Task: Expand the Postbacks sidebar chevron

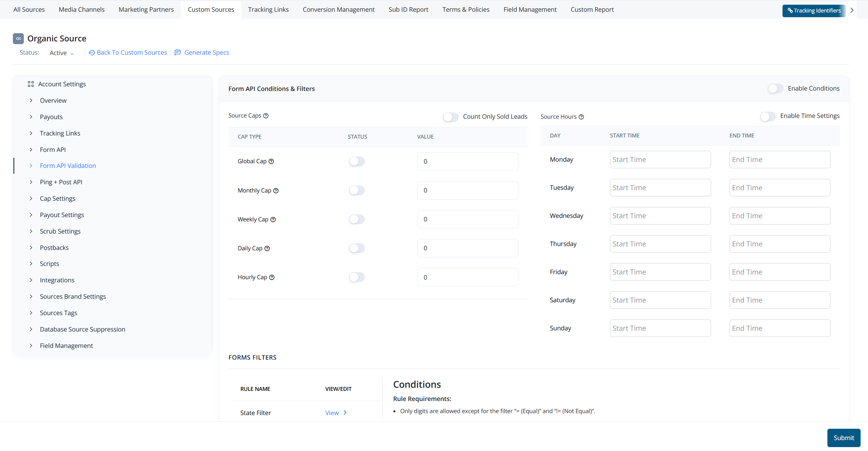Action: (31, 248)
